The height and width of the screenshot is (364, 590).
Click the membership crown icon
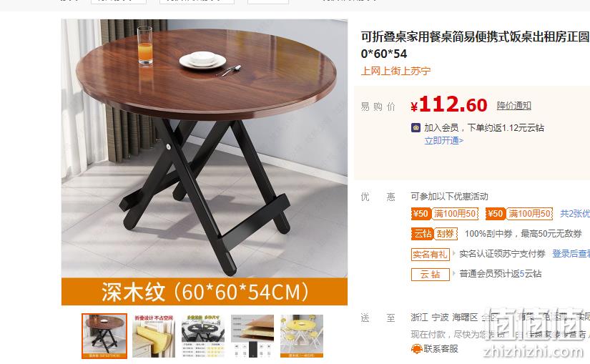coord(416,127)
